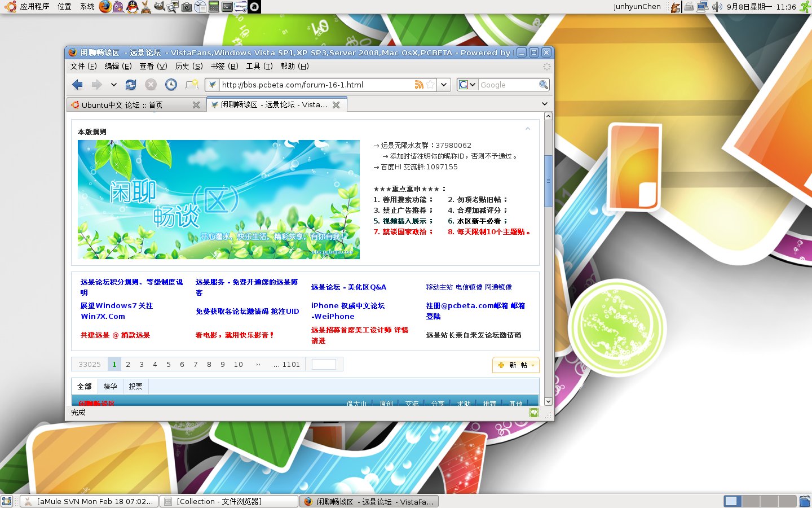Image resolution: width=812 pixels, height=508 pixels.
Task: Subscribe via the orange RSS feed icon
Action: 419,85
